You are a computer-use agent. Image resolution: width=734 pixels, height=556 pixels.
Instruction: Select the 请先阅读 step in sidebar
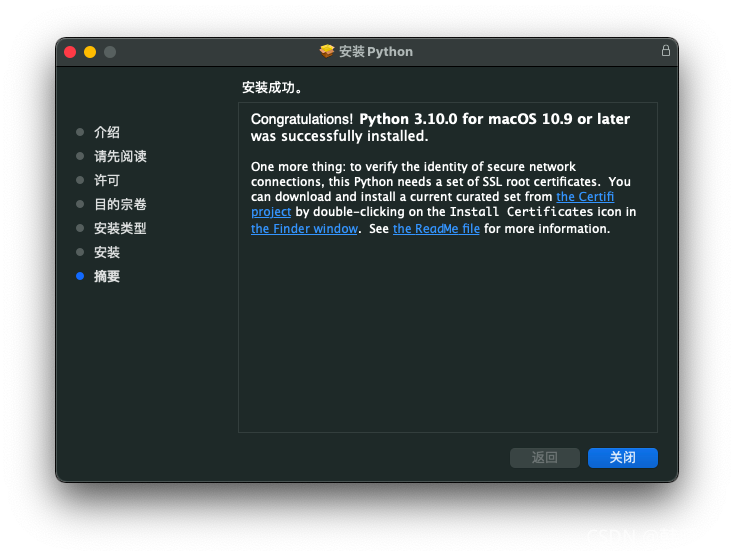tap(120, 156)
